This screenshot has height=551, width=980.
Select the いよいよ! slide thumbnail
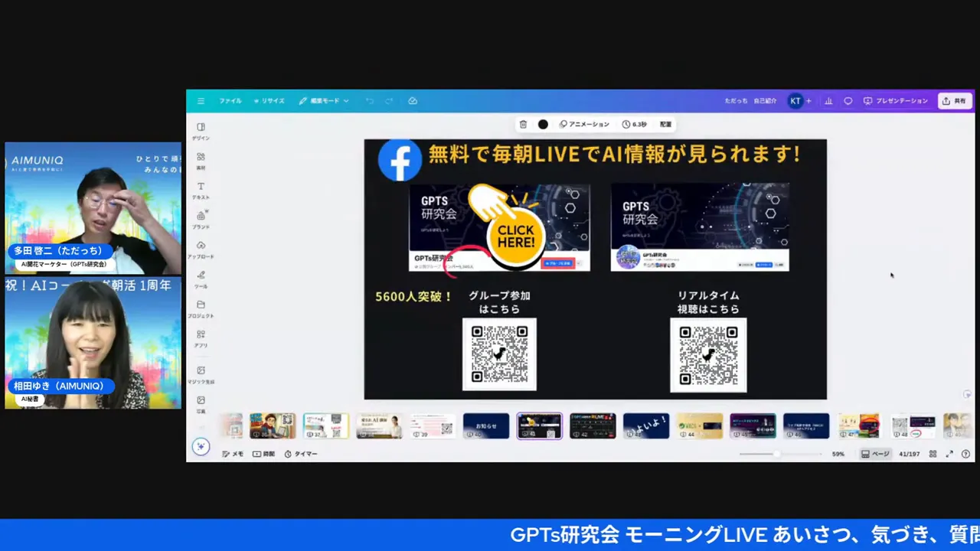(646, 426)
